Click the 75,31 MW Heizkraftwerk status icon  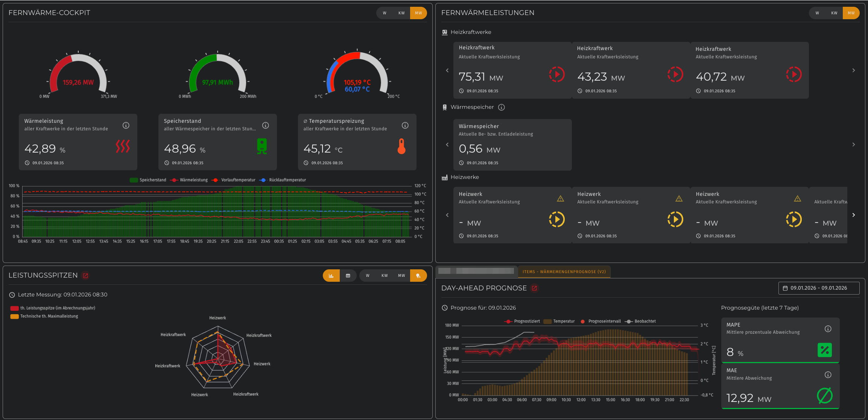click(556, 74)
